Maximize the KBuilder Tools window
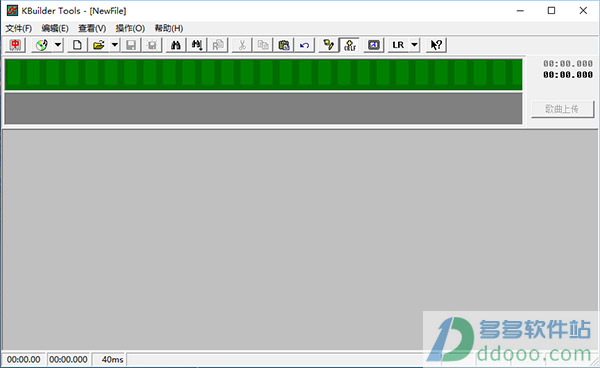This screenshot has height=368, width=600. pos(551,11)
